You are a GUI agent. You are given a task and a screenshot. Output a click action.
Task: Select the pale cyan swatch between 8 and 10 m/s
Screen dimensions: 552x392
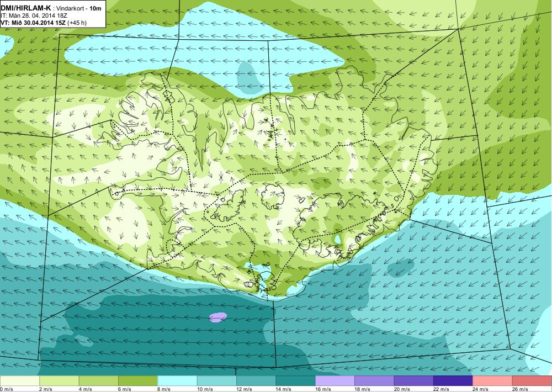tap(177, 381)
